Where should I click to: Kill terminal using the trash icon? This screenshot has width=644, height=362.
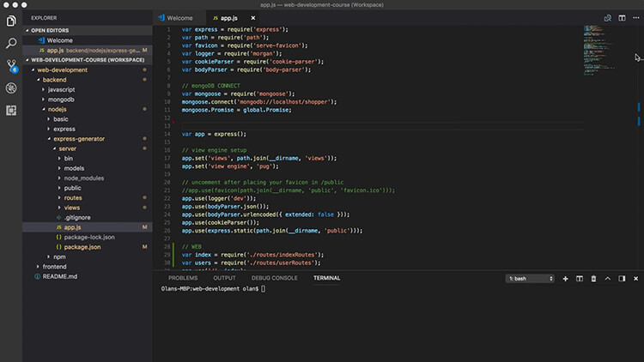[x=593, y=279]
